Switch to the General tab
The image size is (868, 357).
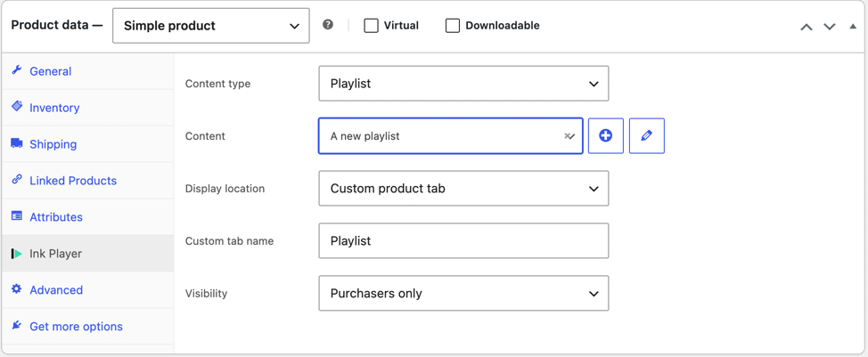87,71
